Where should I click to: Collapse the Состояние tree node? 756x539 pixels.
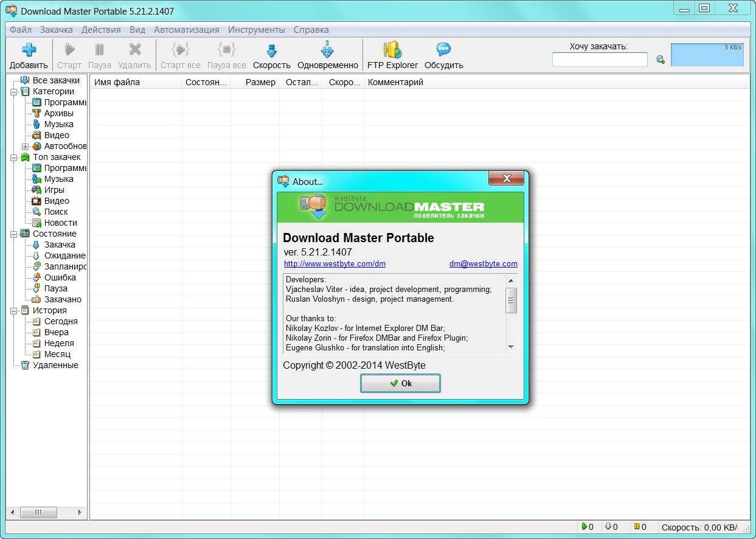click(14, 234)
